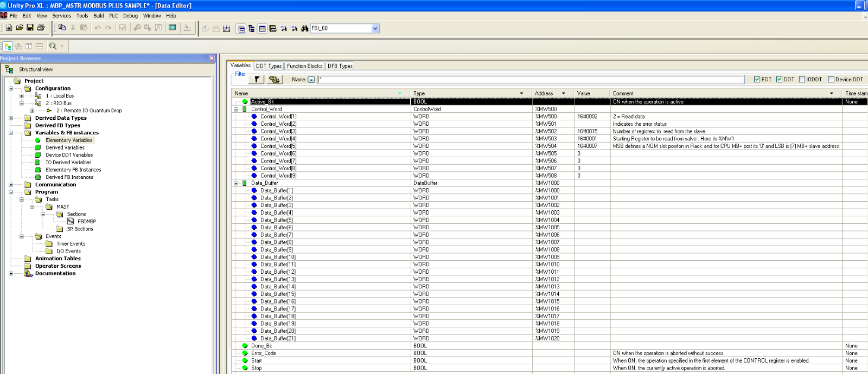868x374 pixels.
Task: Switch to the DFB Types tab
Action: (x=340, y=66)
